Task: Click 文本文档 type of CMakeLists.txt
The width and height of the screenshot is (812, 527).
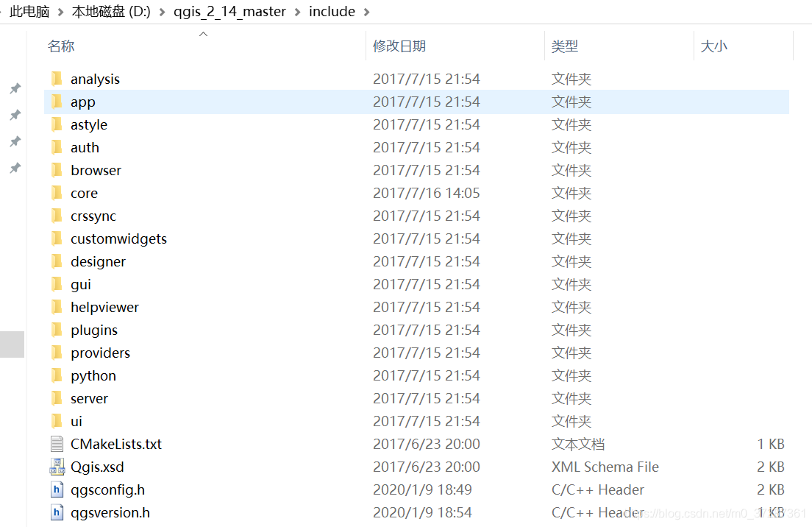Action: (578, 444)
